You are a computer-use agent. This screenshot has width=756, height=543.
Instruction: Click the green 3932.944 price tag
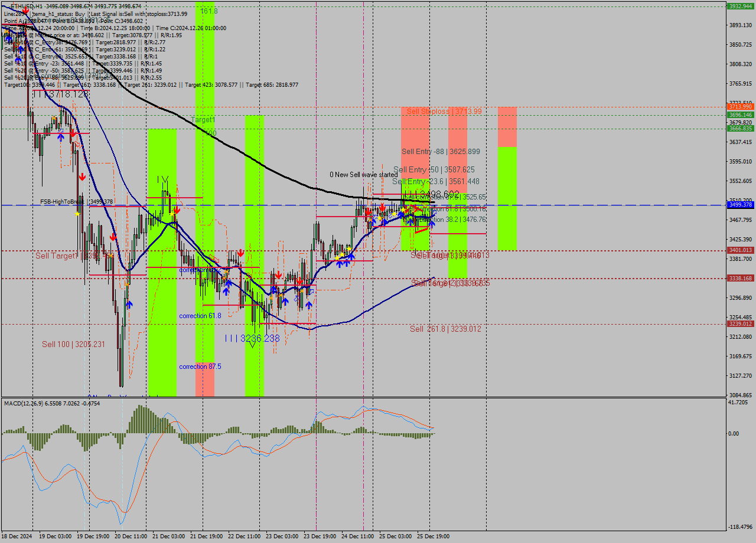741,6
